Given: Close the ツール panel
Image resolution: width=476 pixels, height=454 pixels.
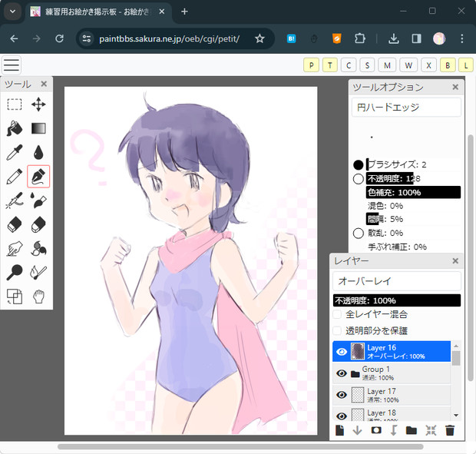Looking at the screenshot, I should click(44, 84).
